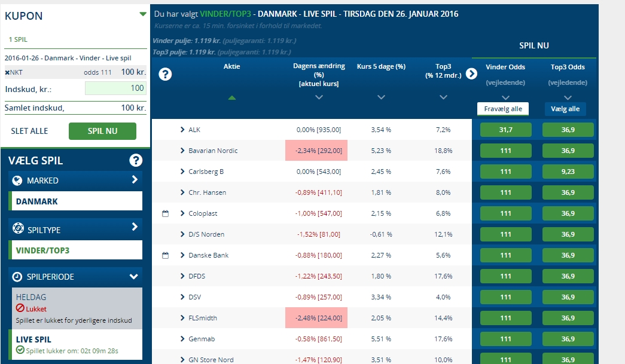Expand the MARKED section arrow
This screenshot has height=364, width=625.
coord(135,180)
